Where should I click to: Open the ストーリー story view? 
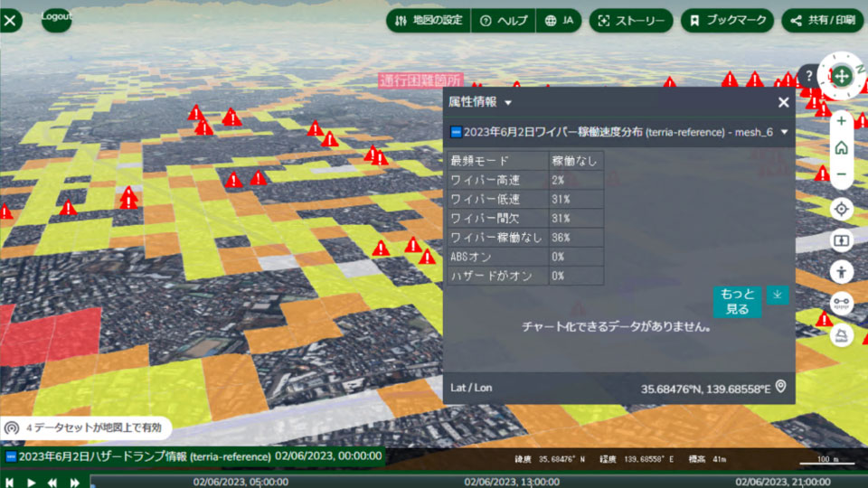pyautogui.click(x=631, y=21)
